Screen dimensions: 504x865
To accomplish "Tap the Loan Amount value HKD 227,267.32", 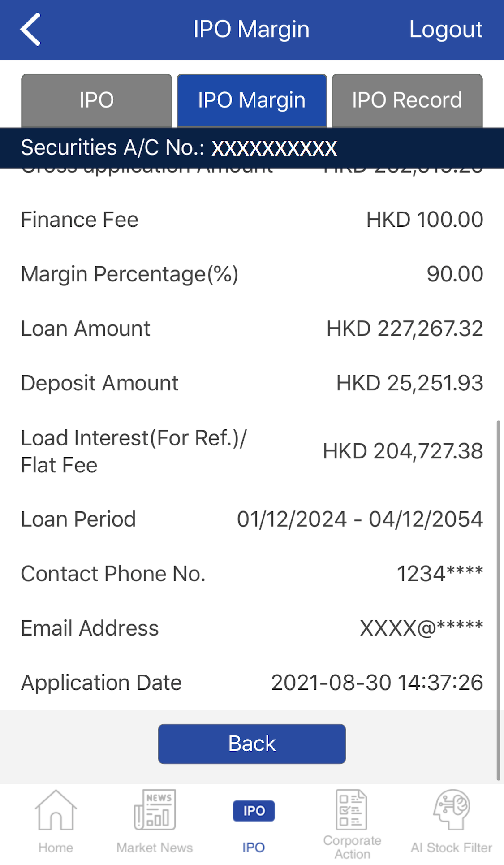I will [x=405, y=329].
